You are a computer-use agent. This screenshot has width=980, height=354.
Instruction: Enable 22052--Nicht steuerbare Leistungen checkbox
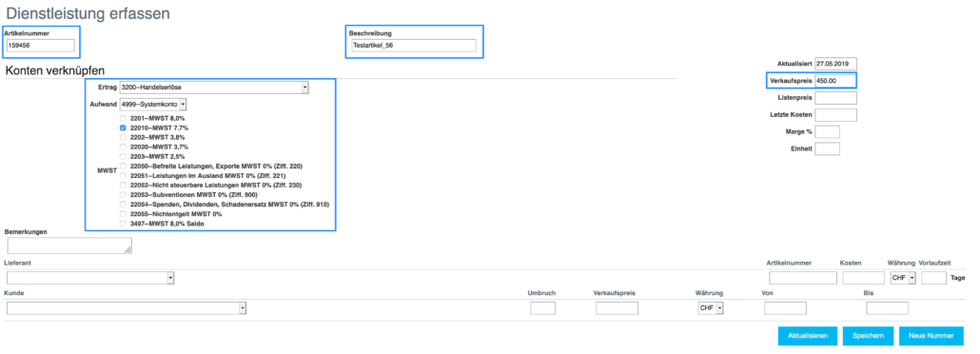[123, 186]
